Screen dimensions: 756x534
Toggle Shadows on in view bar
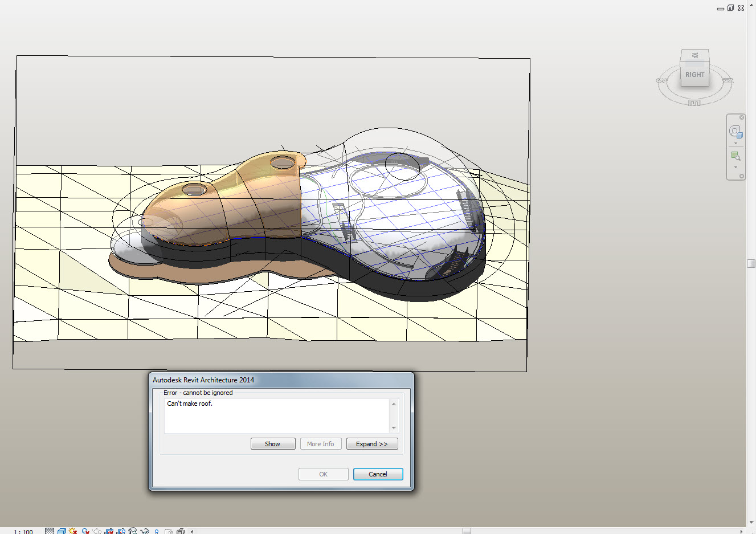[x=85, y=531]
